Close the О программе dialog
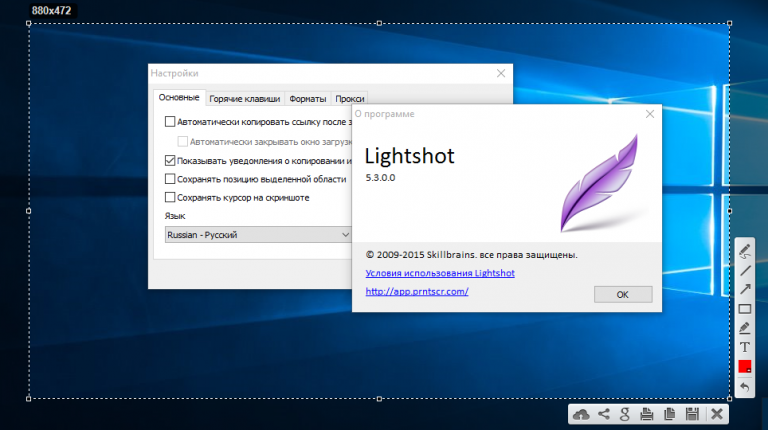 [x=650, y=114]
